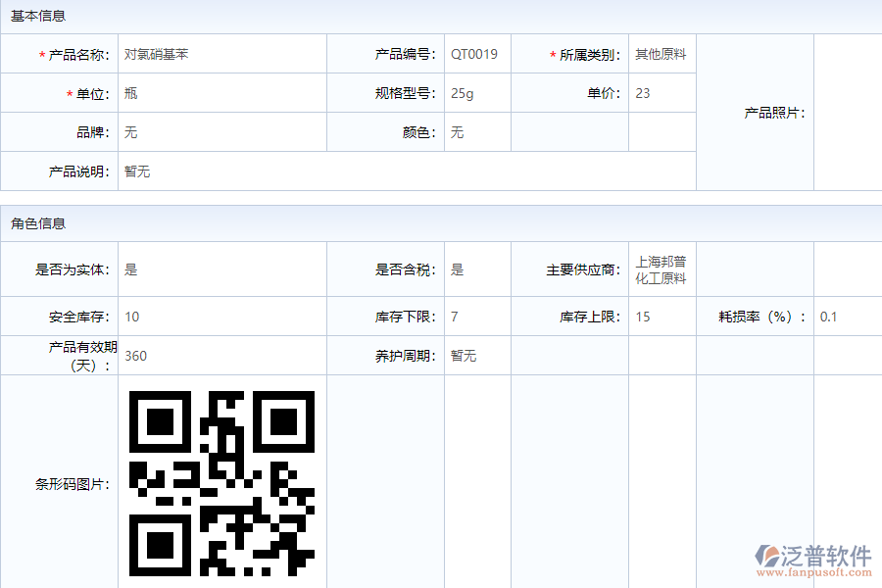
Task: Collapse the 角色信息 section header
Action: pyautogui.click(x=39, y=222)
